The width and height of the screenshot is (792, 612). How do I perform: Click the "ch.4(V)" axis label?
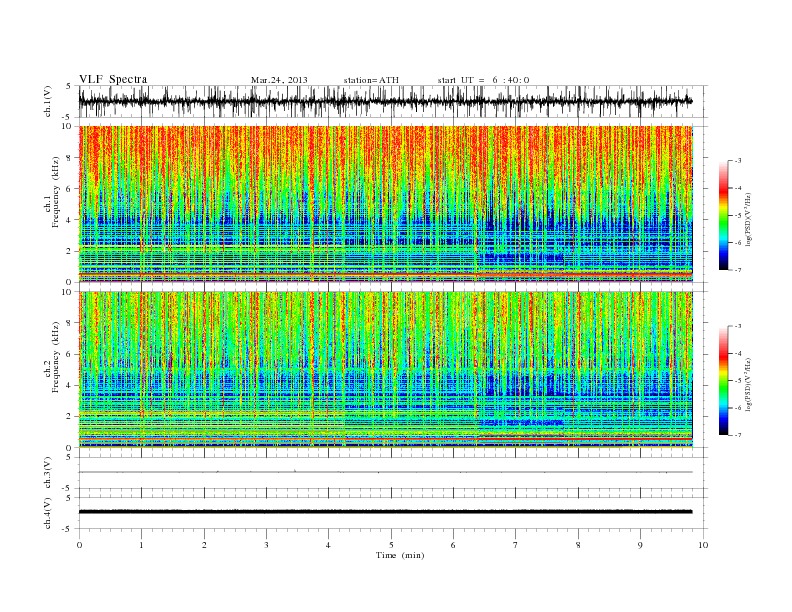47,513
